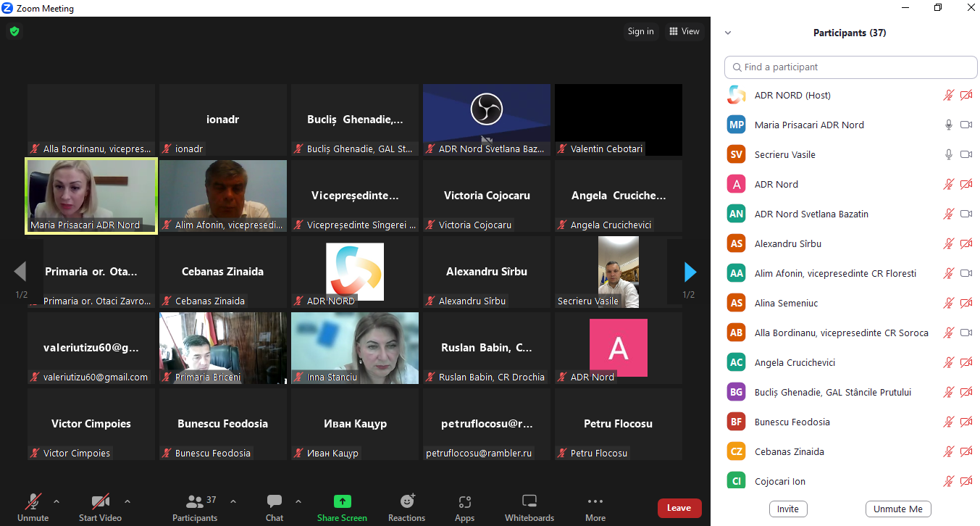
Task: Go to next gallery page with the blue arrow
Action: (690, 272)
